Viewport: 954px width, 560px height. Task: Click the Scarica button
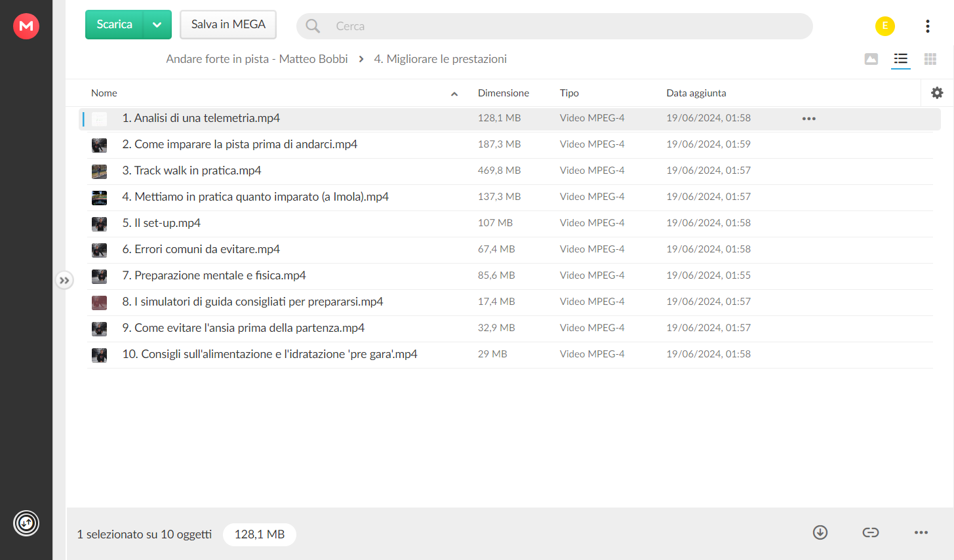pos(115,25)
